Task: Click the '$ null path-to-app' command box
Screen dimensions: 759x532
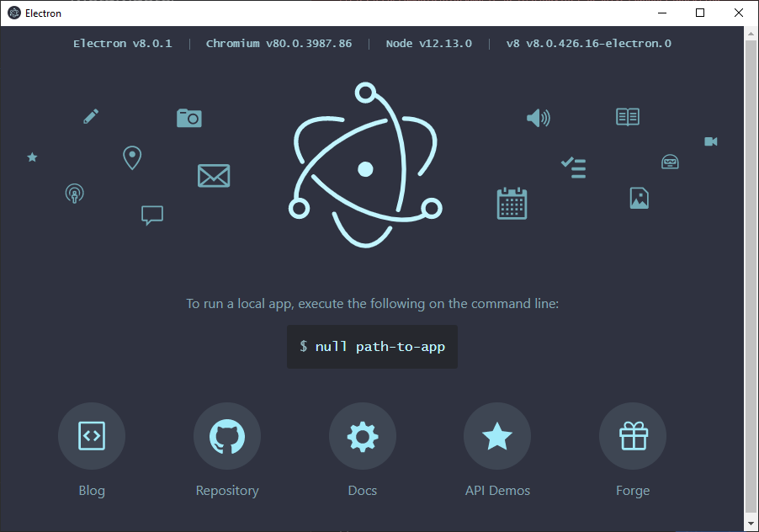Action: click(372, 347)
